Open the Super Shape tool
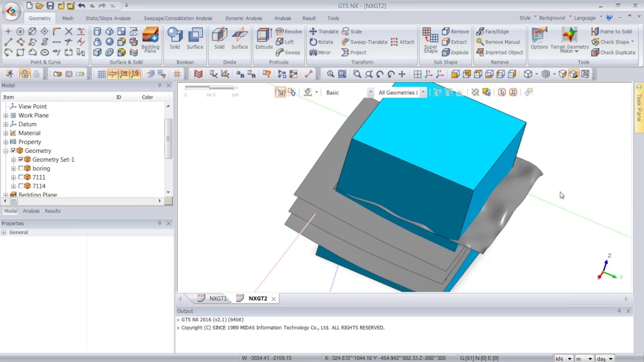 pyautogui.click(x=430, y=40)
